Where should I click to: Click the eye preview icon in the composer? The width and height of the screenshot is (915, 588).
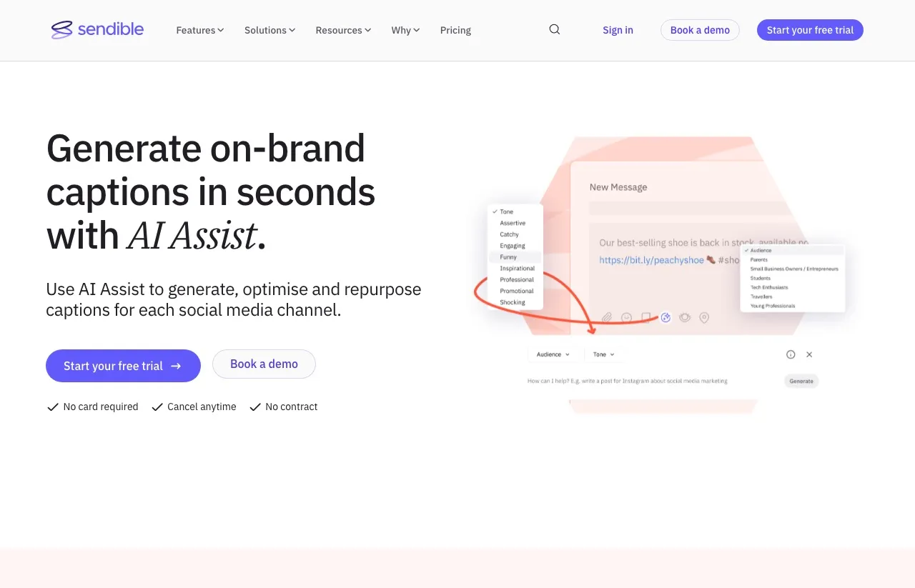(x=685, y=317)
